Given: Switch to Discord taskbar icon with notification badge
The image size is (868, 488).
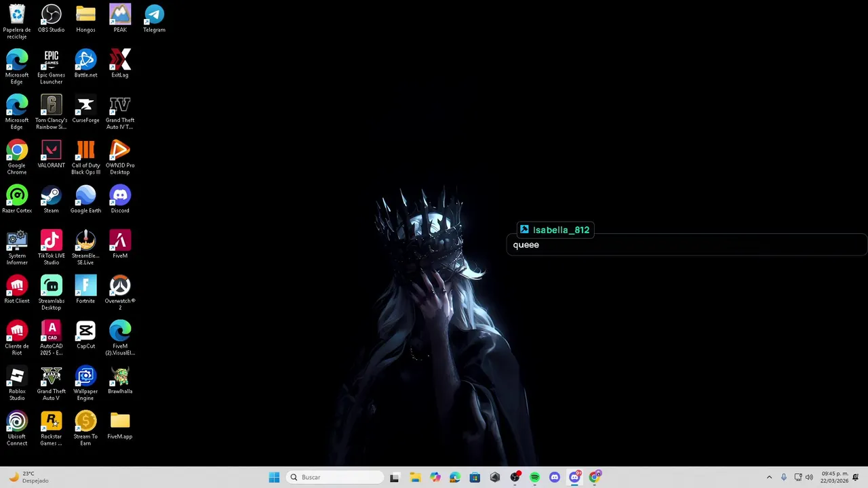Looking at the screenshot, I should 575,477.
